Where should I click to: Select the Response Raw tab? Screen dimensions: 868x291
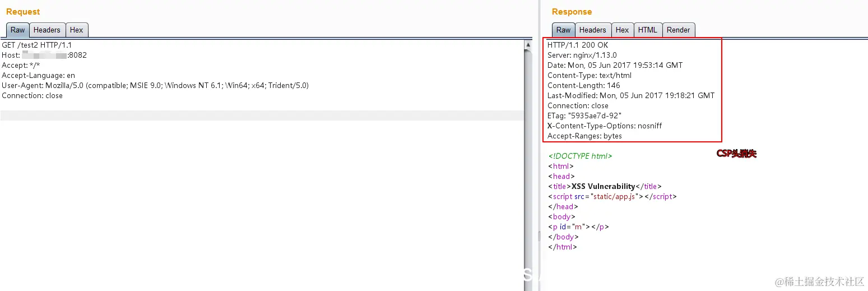click(x=564, y=30)
